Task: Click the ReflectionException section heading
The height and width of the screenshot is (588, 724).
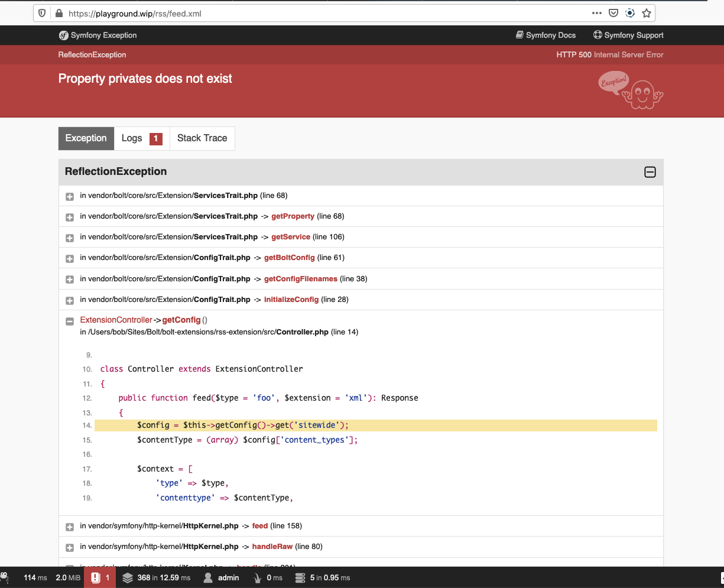Action: point(116,171)
